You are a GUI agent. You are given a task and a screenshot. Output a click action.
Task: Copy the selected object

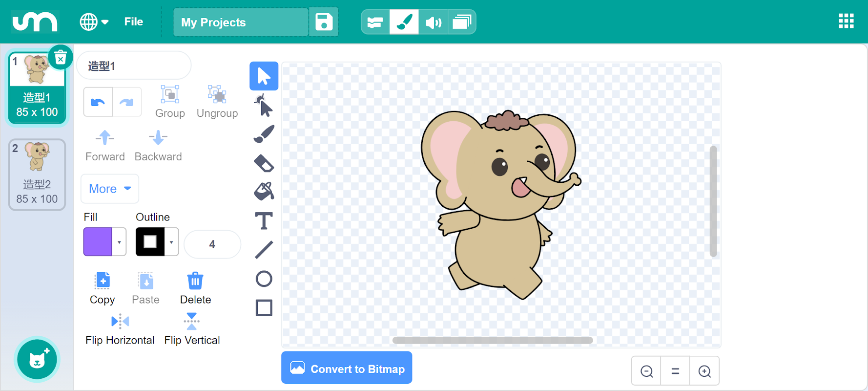(103, 288)
